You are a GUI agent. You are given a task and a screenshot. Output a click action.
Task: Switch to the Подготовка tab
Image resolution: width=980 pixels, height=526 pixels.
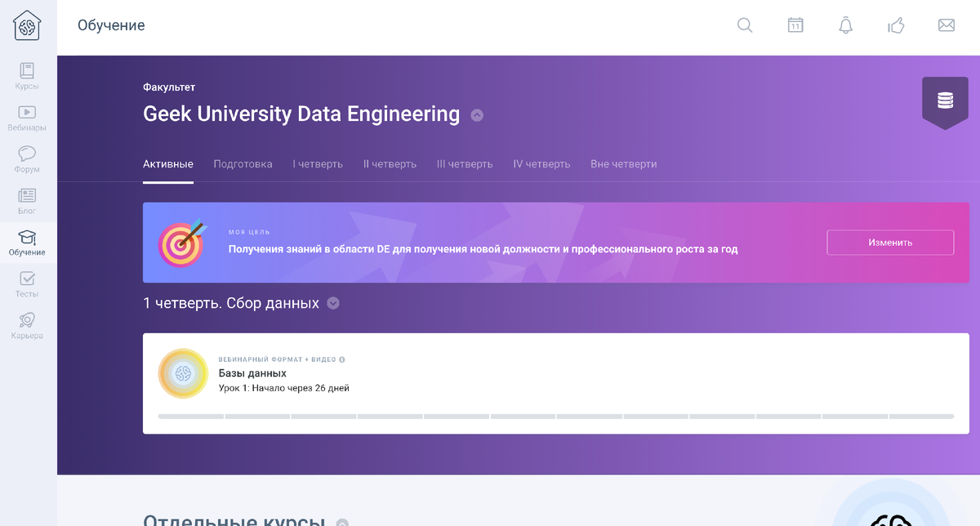click(x=243, y=164)
